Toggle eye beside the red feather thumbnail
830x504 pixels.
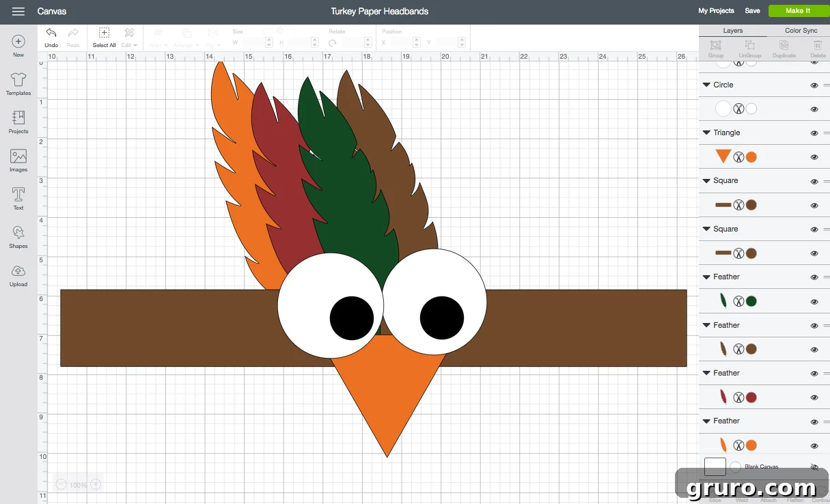click(814, 398)
